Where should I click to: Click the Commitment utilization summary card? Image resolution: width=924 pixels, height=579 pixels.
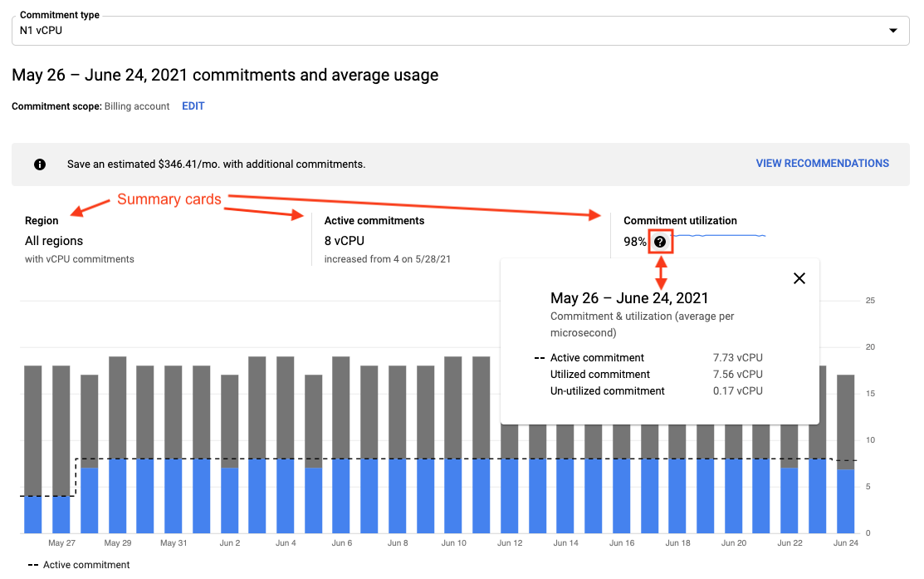(x=681, y=220)
